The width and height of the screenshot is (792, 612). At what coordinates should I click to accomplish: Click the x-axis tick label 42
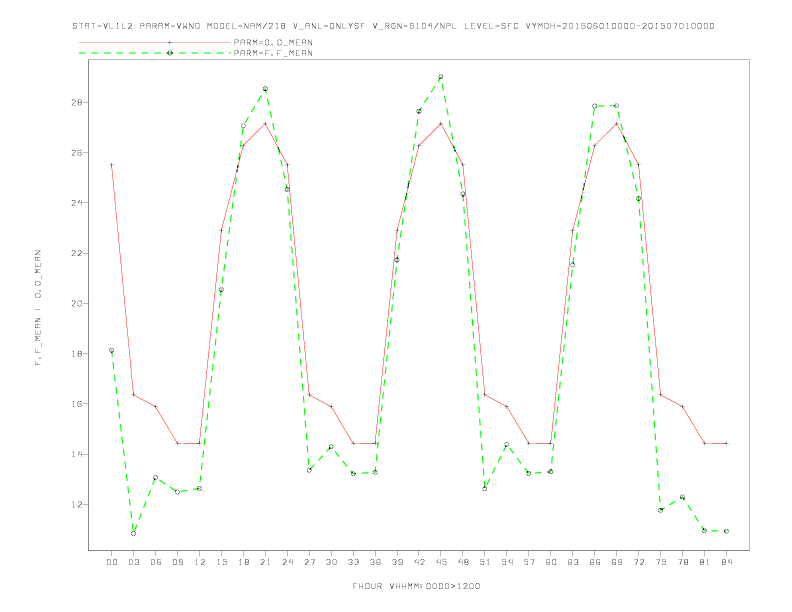pyautogui.click(x=419, y=562)
